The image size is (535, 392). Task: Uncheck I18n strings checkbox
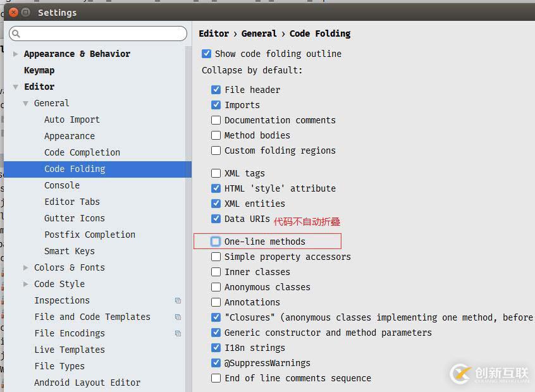point(216,348)
